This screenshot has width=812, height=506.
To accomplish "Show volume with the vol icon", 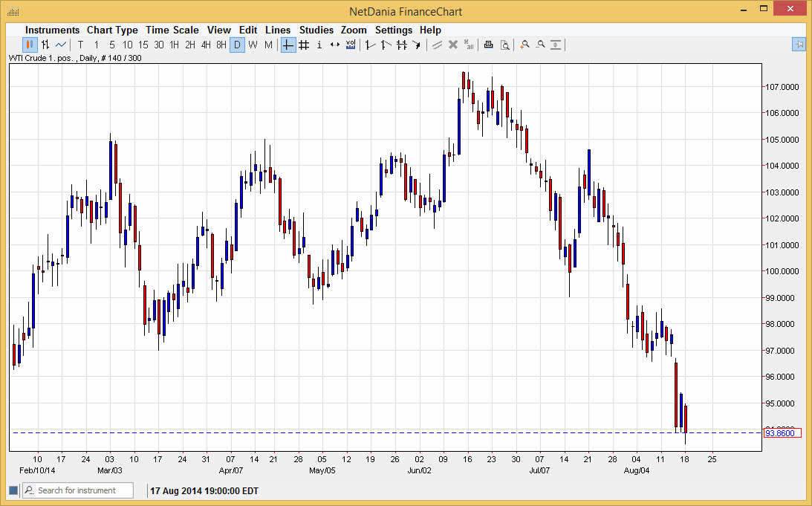I will 349,45.
